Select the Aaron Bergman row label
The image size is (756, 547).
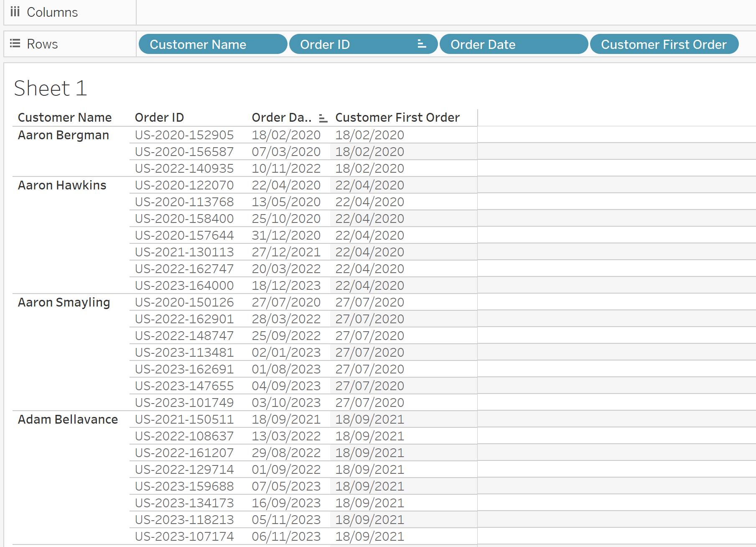pos(63,135)
